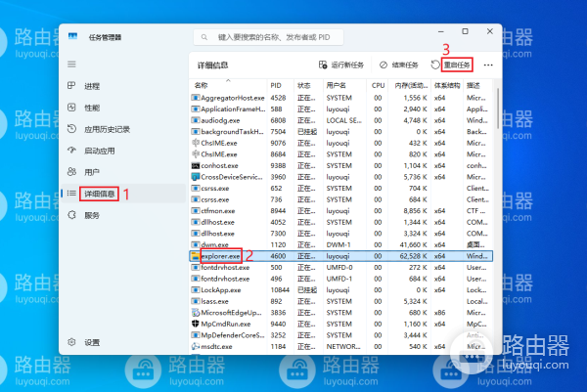
Task: Click the 性能 performance graph icon
Action: (x=71, y=108)
